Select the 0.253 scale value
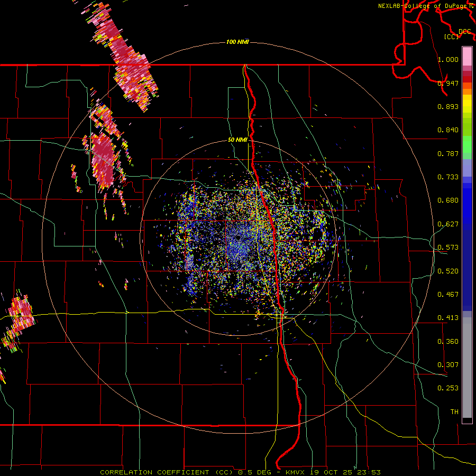This screenshot has width=476, height=476. 448,388
